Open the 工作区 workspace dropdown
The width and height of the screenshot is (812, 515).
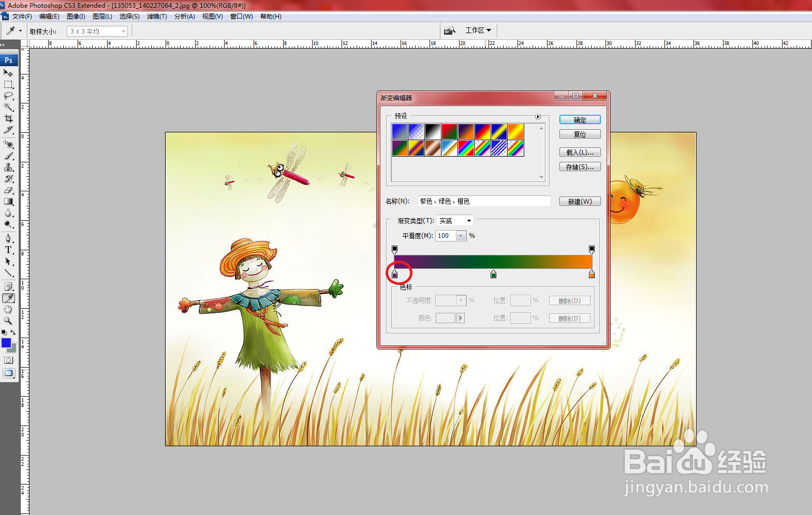point(478,31)
